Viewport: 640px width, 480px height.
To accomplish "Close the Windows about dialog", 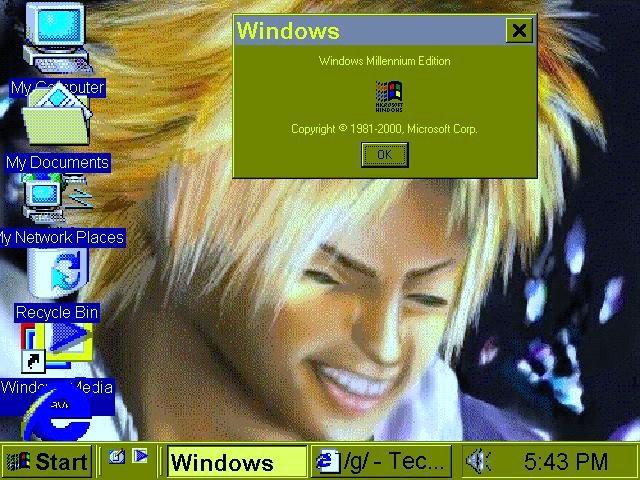I will click(x=519, y=30).
